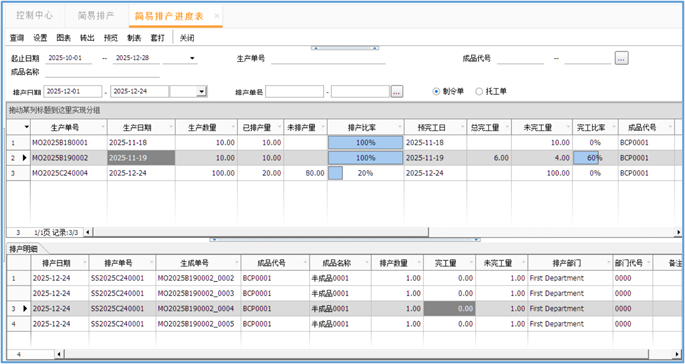This screenshot has width=685, height=364.
Task: Open the grid selector dropdown in upper table corner
Action: click(x=27, y=127)
